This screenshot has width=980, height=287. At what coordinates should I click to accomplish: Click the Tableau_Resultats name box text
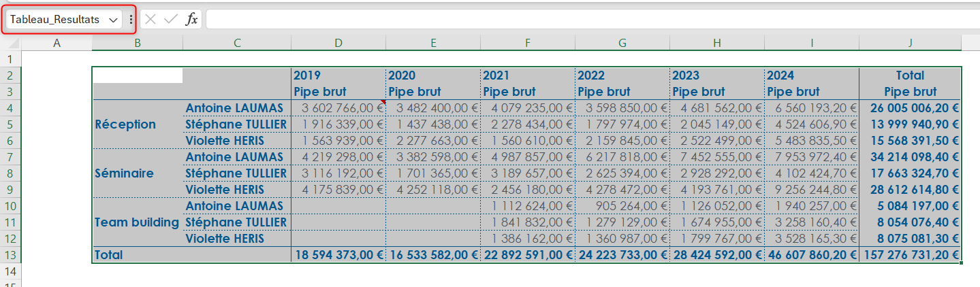(54, 20)
